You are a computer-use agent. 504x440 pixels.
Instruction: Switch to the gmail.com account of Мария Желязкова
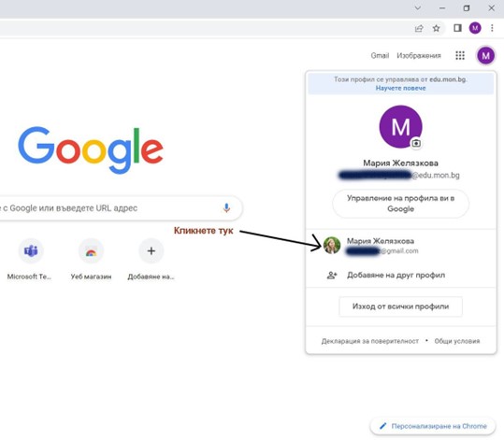tap(401, 246)
